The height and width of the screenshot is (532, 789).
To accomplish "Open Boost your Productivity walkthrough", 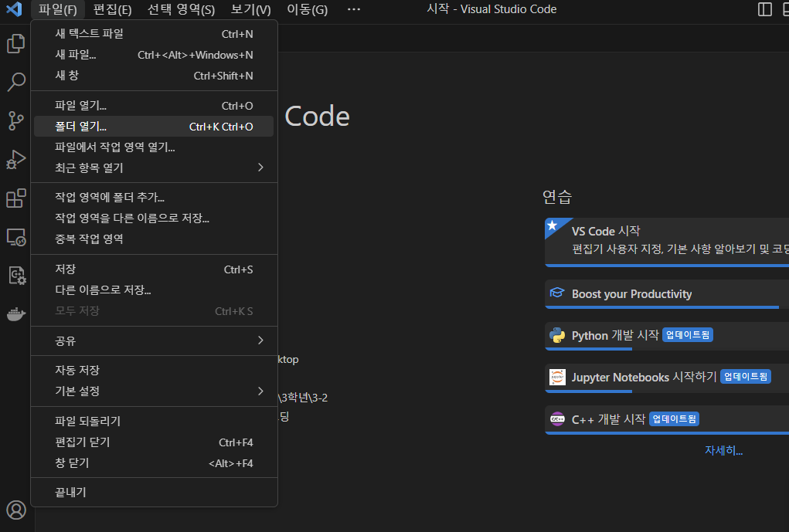I will click(667, 294).
